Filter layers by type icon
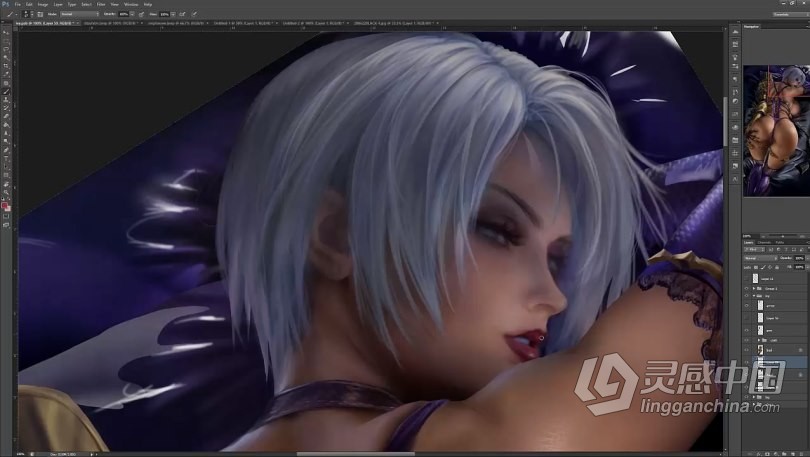 (x=786, y=249)
